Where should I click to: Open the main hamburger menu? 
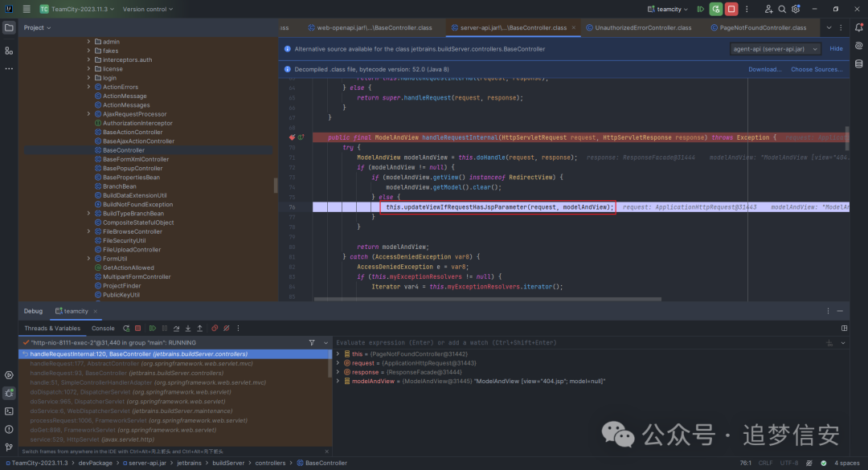pos(27,9)
